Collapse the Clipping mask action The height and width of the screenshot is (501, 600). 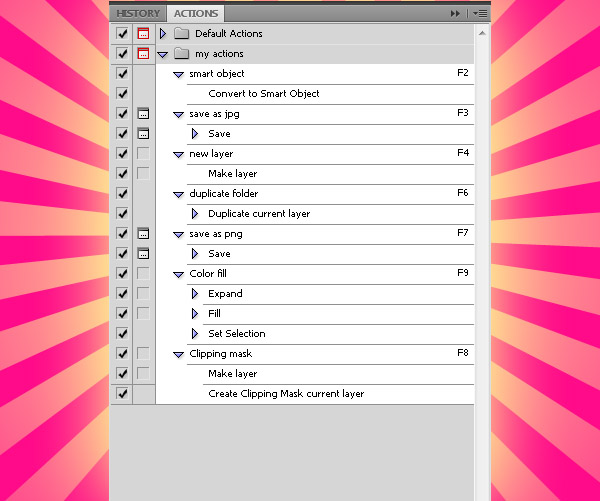pos(178,354)
